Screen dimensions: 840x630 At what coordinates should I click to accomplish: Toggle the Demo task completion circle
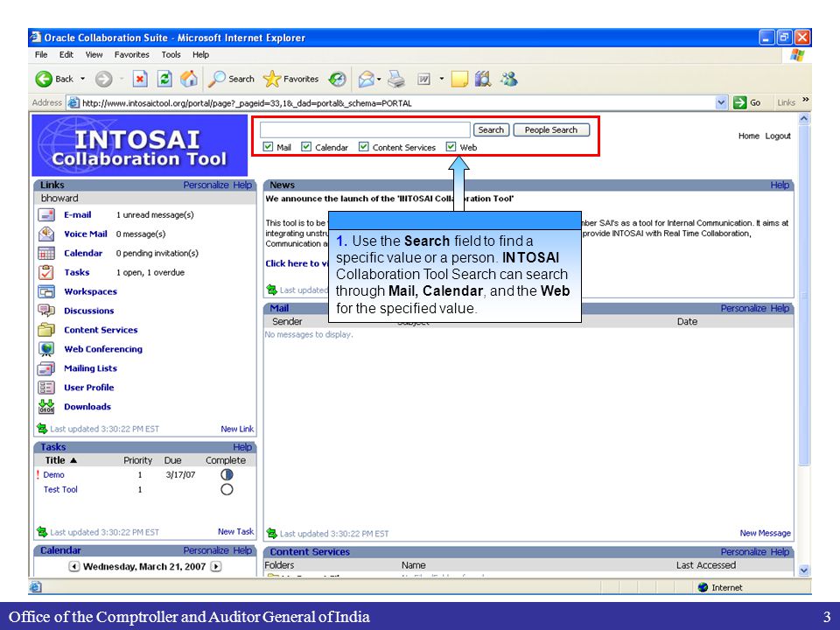pos(227,474)
